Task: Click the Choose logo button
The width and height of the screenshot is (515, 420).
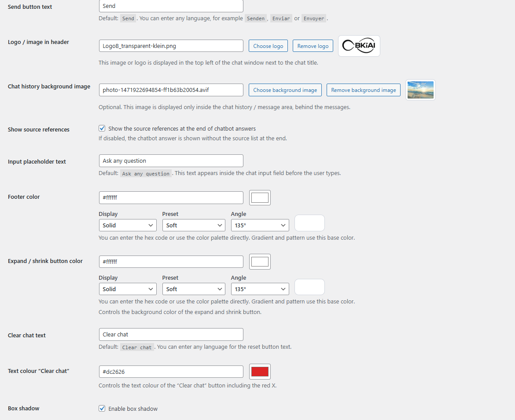Action: [268, 46]
